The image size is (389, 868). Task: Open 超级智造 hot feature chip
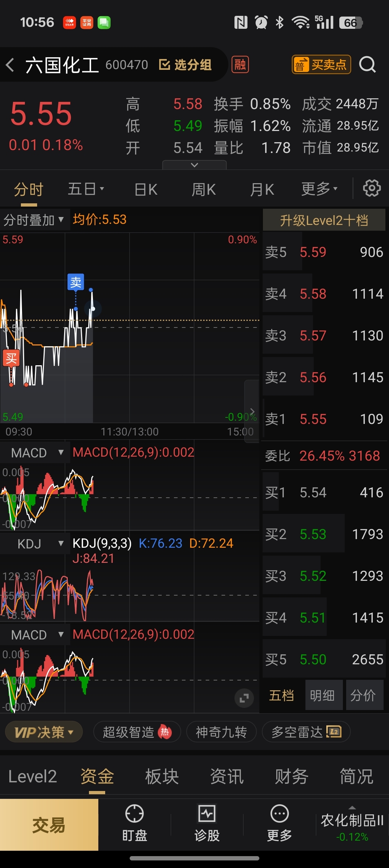pos(137,732)
